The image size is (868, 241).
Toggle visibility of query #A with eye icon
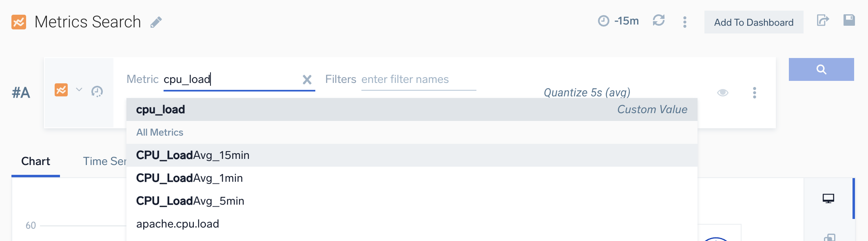pos(722,93)
